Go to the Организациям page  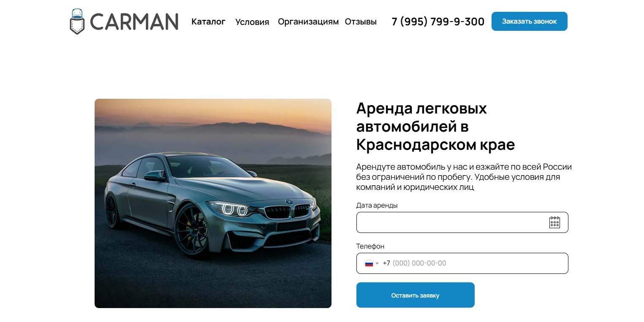point(308,22)
